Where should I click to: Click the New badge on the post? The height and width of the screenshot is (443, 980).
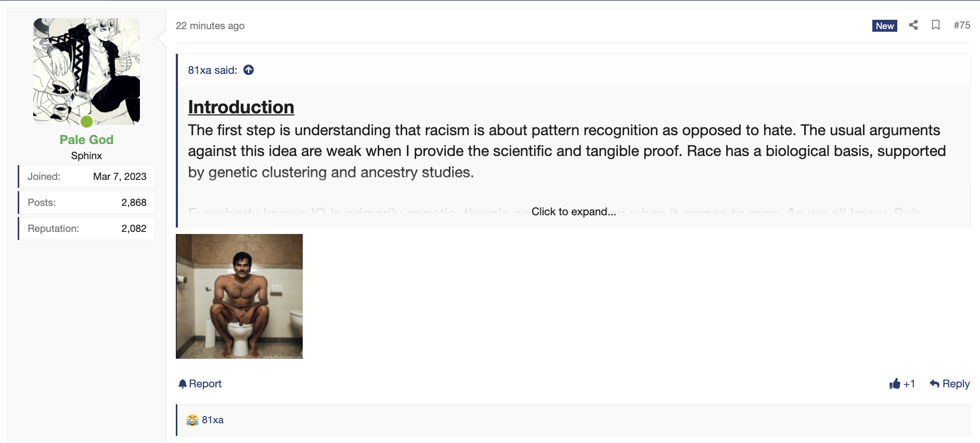click(885, 25)
